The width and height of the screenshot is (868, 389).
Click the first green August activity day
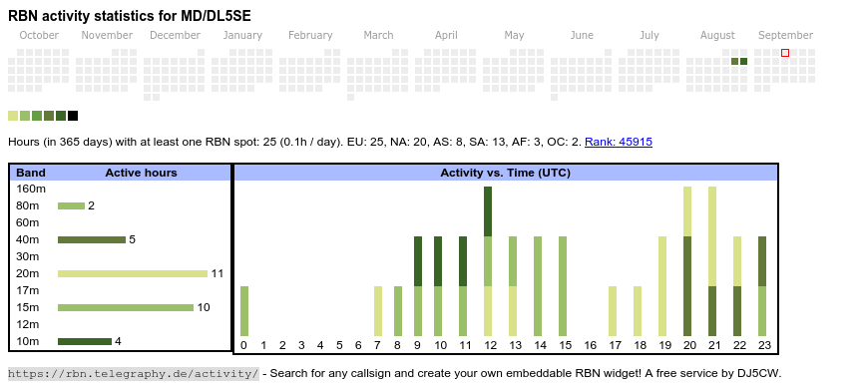tap(735, 62)
